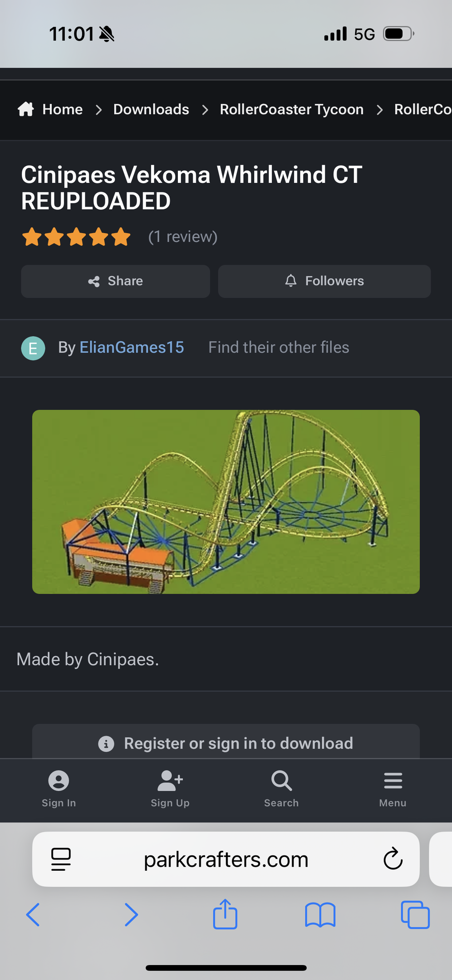Open the Search magnifier in bottom bar

[x=281, y=781]
